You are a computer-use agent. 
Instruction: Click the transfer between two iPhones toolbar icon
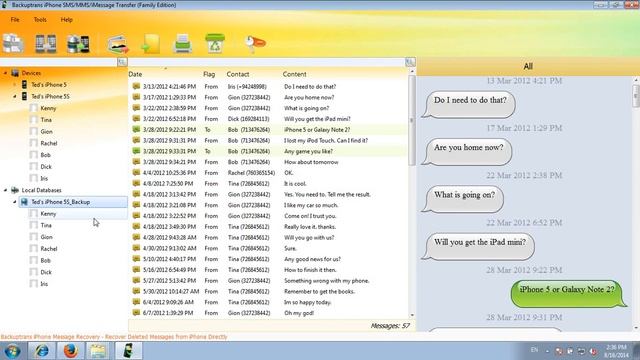pos(46,44)
